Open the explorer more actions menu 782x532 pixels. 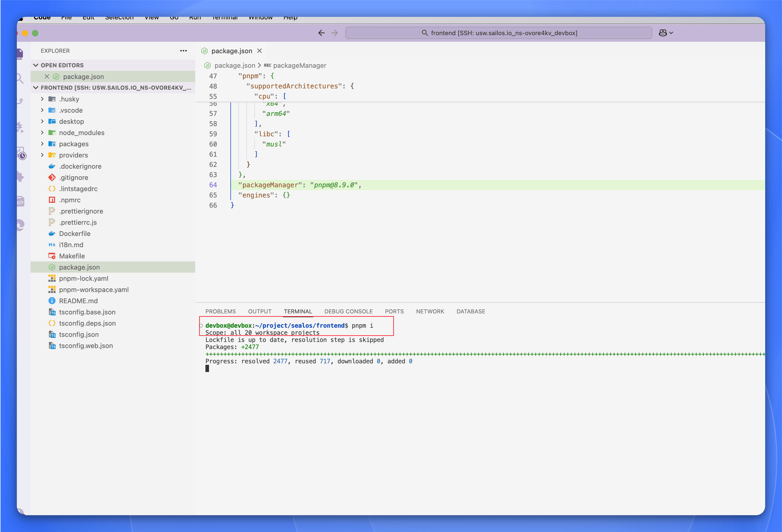point(183,51)
